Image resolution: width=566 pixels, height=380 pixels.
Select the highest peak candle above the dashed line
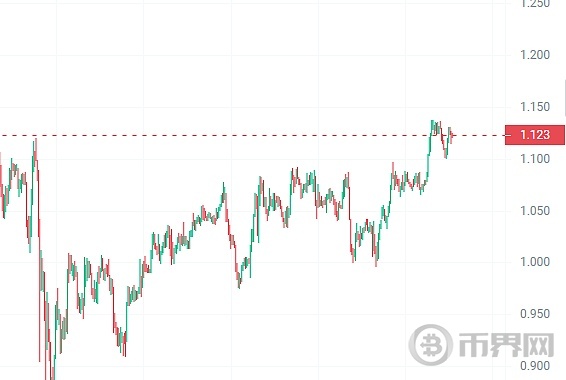(x=432, y=127)
